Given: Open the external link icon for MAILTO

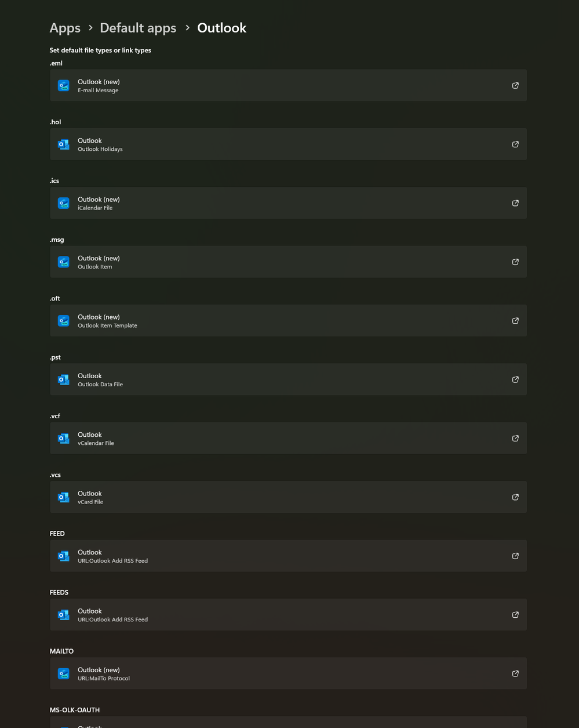Looking at the screenshot, I should pos(515,674).
